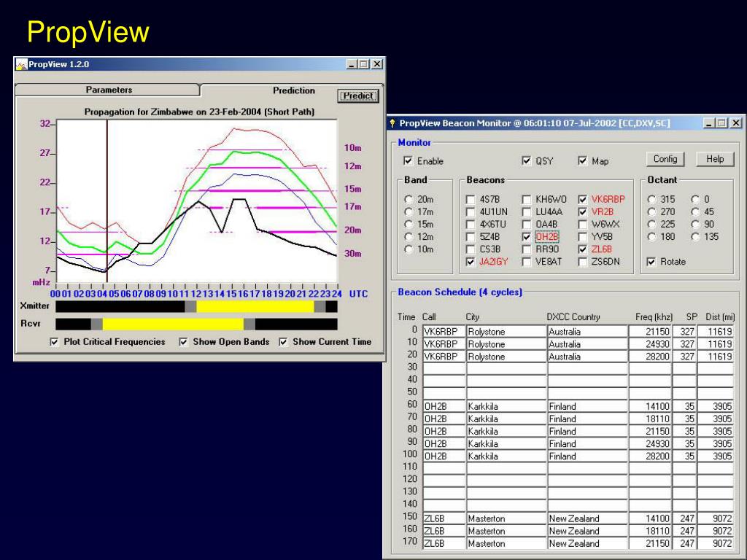Viewport: 747px width, 560px height.
Task: Uncheck the VK6RBP beacon
Action: point(583,200)
